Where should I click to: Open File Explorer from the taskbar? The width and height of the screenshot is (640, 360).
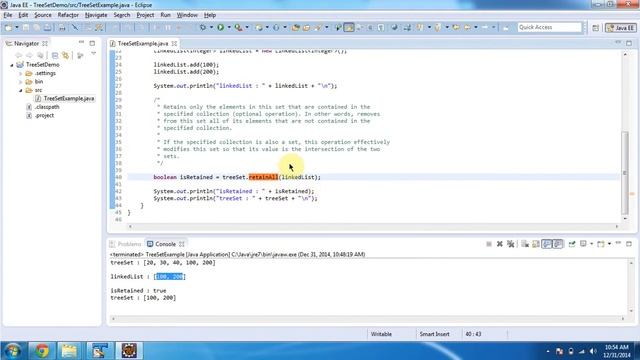[x=69, y=350]
